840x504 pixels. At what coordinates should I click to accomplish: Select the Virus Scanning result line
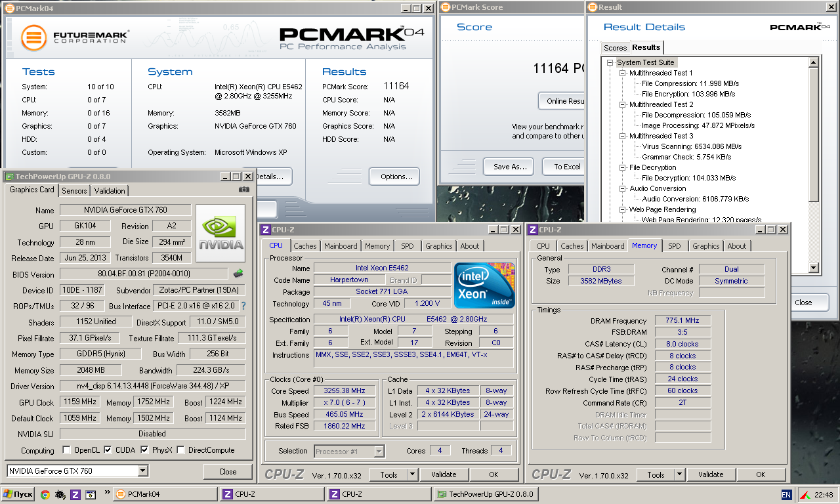[692, 147]
